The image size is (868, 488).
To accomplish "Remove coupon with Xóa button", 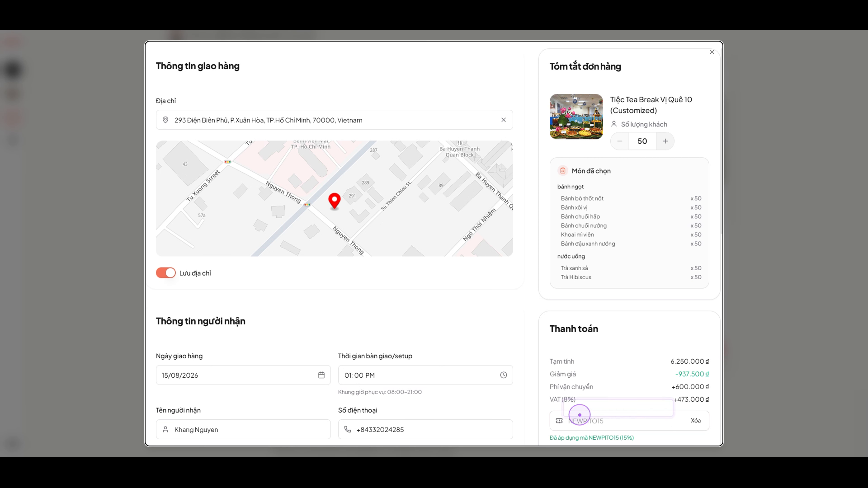I will (x=696, y=421).
